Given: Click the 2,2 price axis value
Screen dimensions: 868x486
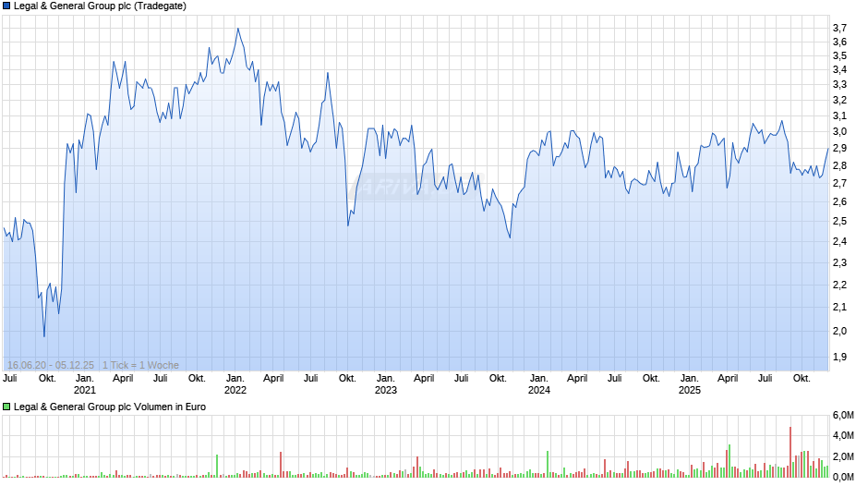Looking at the screenshot, I should pyautogui.click(x=839, y=285).
